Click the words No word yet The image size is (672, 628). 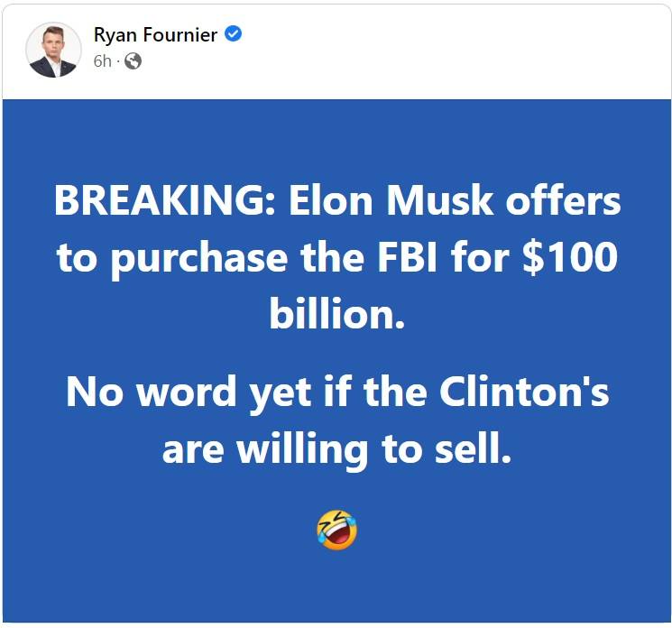[189, 392]
